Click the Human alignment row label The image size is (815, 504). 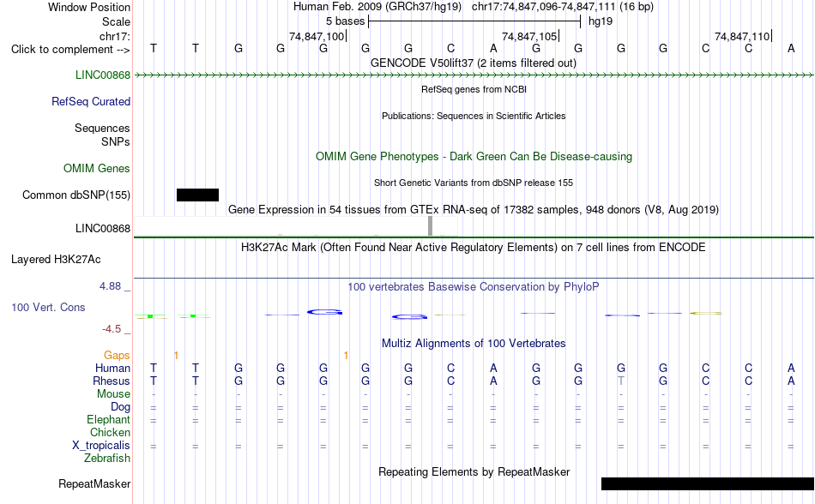coord(112,368)
